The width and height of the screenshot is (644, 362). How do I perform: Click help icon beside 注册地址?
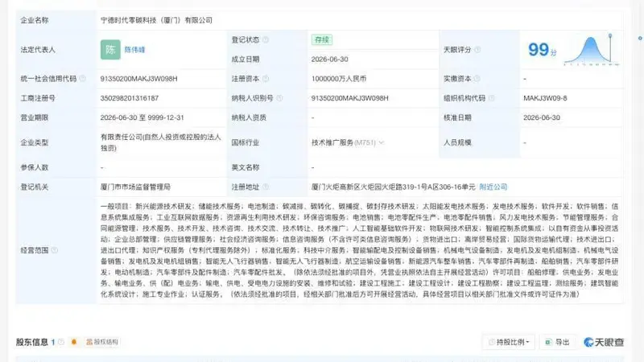coord(266,187)
